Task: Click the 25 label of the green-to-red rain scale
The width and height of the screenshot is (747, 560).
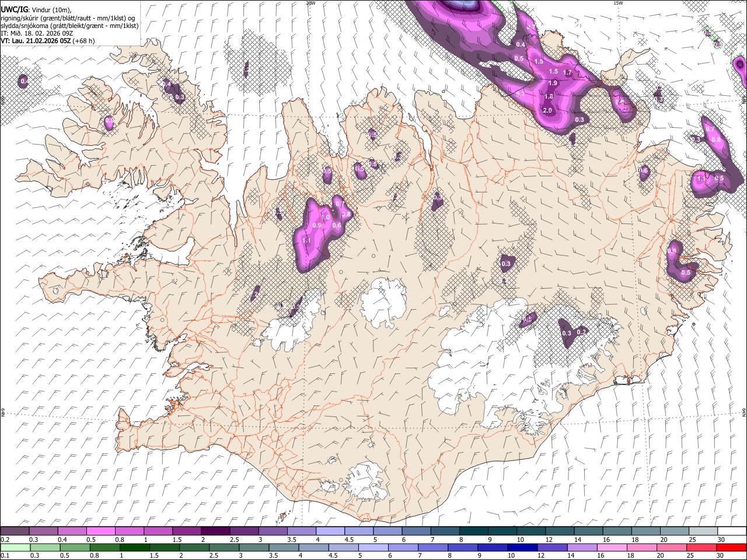Action: tap(691, 555)
